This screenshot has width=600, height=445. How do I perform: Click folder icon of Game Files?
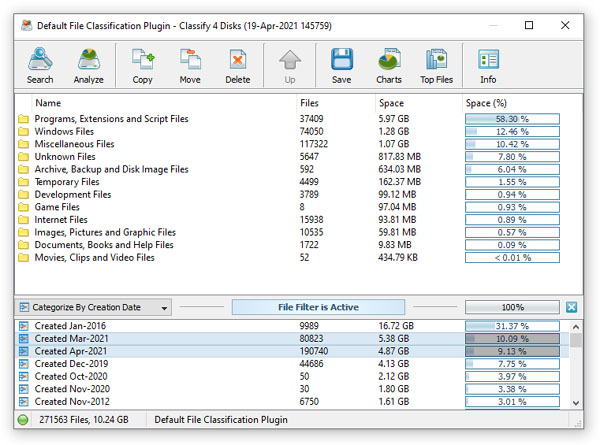(x=23, y=207)
